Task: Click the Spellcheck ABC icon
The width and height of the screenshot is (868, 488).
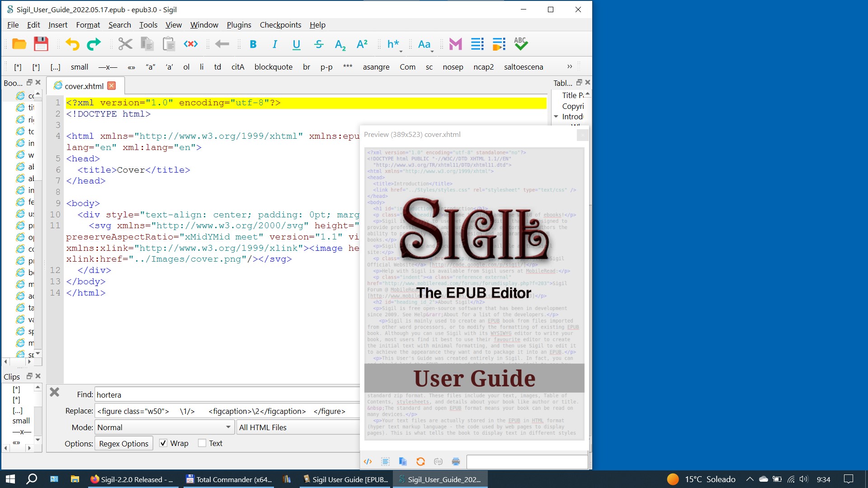Action: tap(520, 44)
